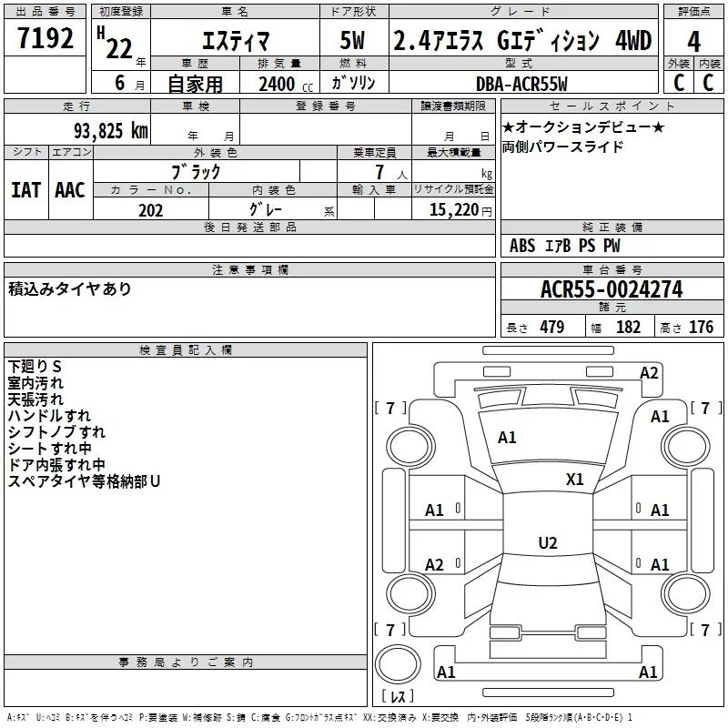
Task: Click inspector note 天張汚れ
Action: click(35, 399)
